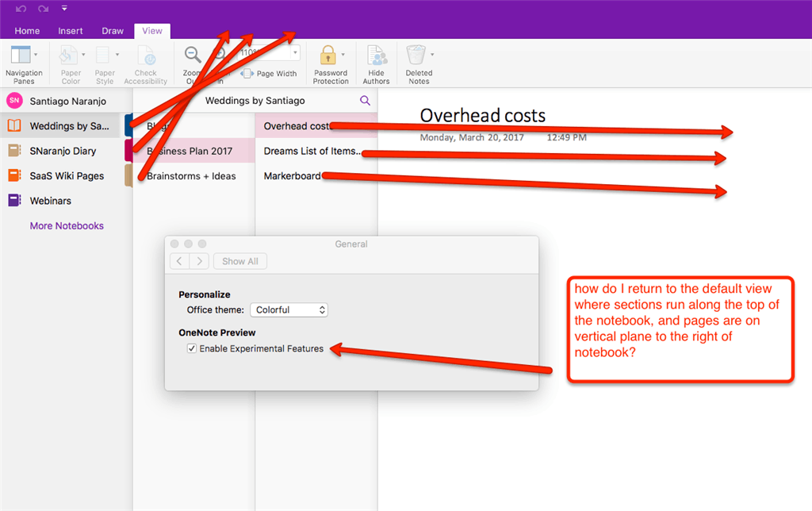
Task: Click the SNaranjo Diary notebook icon
Action: tap(14, 150)
